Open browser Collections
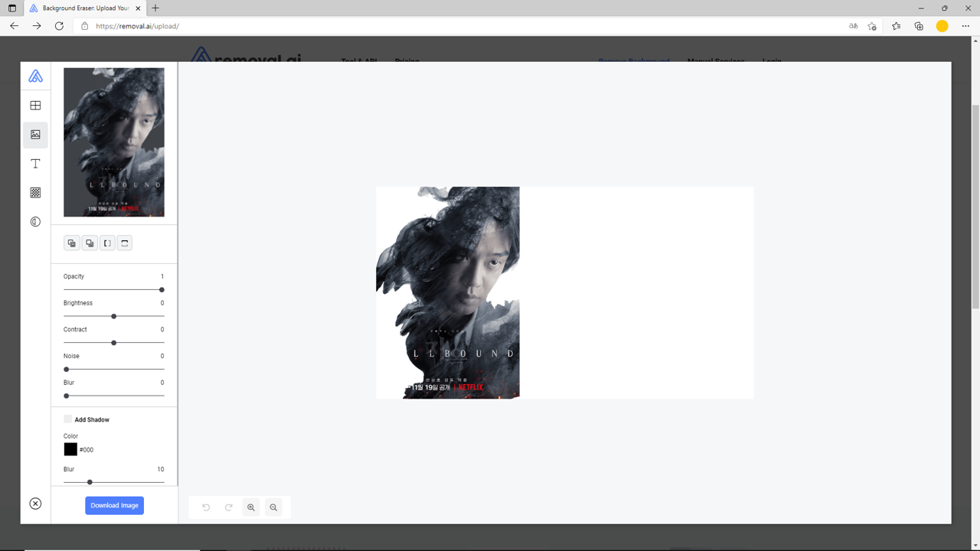 click(x=919, y=26)
